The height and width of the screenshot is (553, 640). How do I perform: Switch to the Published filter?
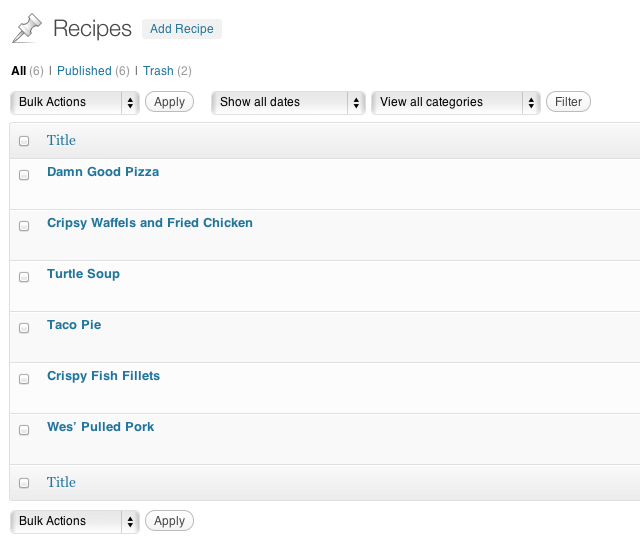pyautogui.click(x=84, y=71)
